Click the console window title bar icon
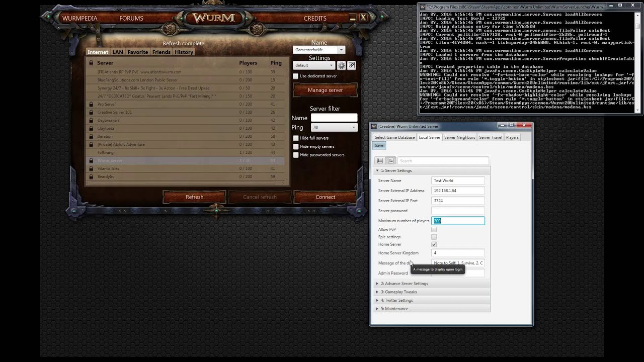This screenshot has height=362, width=644. tap(423, 7)
